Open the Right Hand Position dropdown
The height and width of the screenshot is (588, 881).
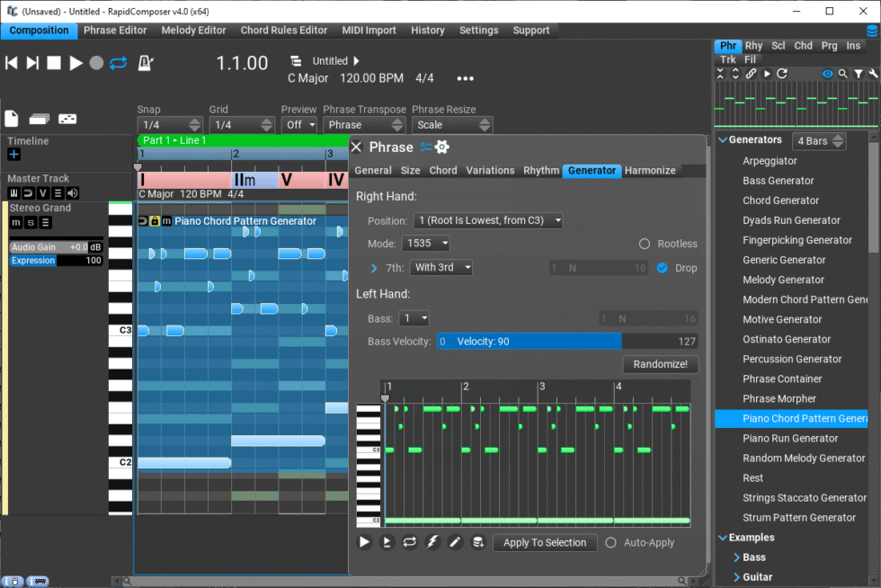point(488,220)
